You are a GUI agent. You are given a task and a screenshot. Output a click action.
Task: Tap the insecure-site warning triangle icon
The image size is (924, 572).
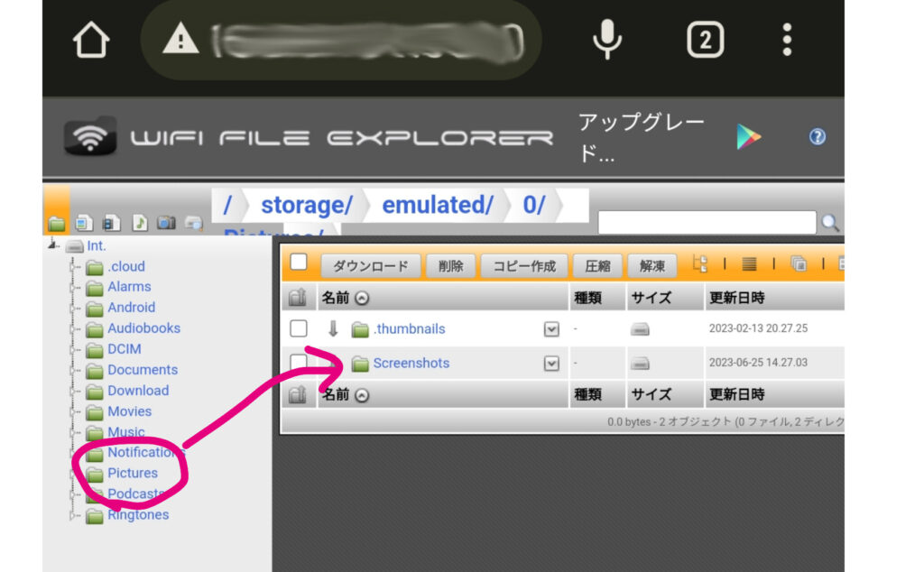coord(180,39)
